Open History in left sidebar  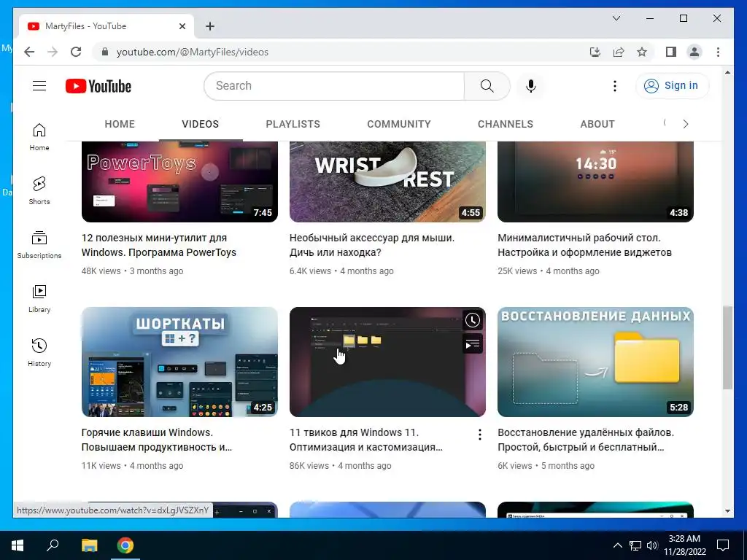click(x=39, y=352)
